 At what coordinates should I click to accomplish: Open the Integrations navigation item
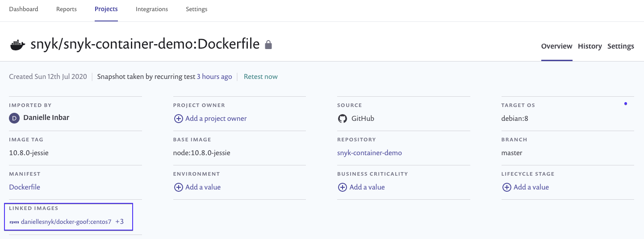152,9
